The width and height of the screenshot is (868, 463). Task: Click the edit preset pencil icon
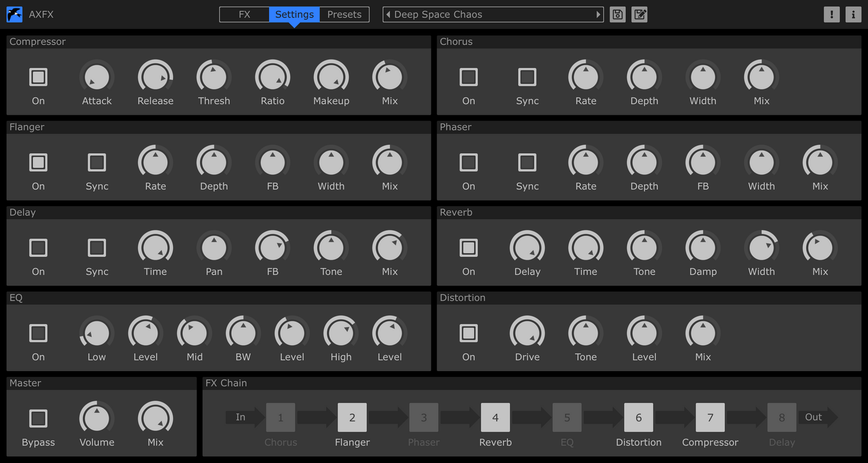pos(640,14)
